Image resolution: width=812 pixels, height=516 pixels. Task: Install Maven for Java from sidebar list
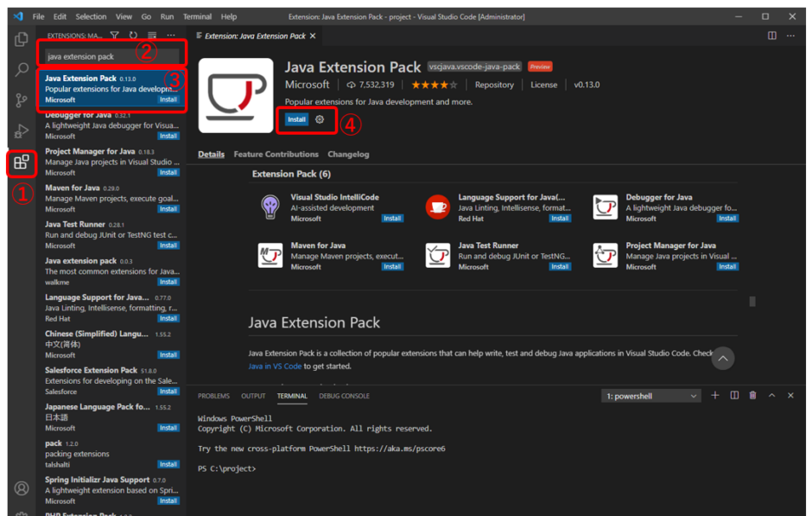coord(168,209)
